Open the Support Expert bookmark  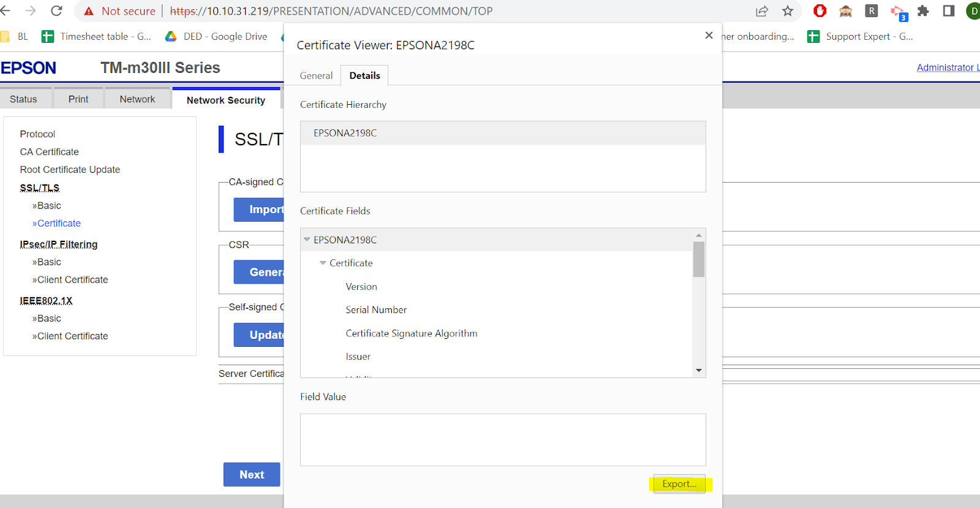(860, 37)
